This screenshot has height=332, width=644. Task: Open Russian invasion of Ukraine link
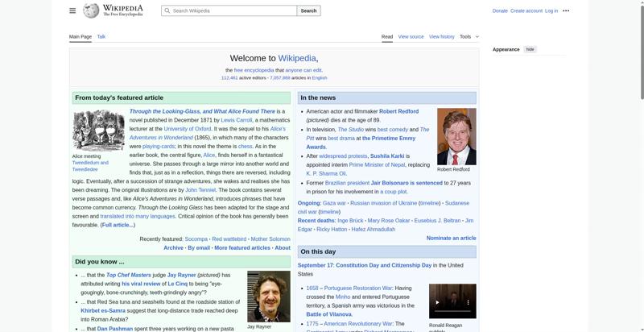click(384, 203)
